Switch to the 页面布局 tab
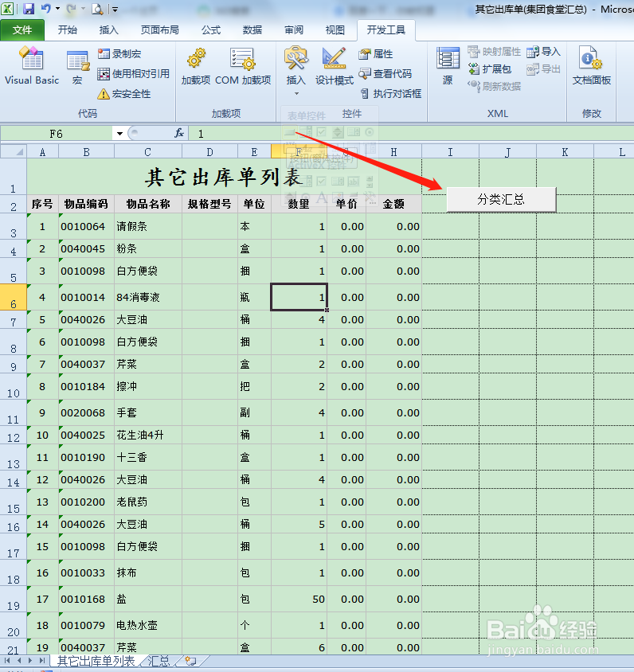The height and width of the screenshot is (672, 634). point(159,30)
